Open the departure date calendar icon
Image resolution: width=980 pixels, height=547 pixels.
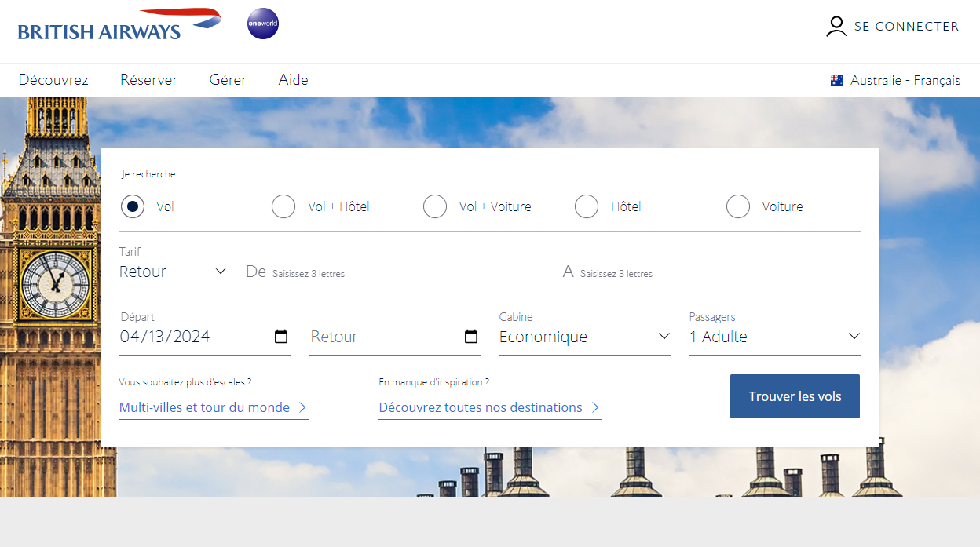click(281, 336)
